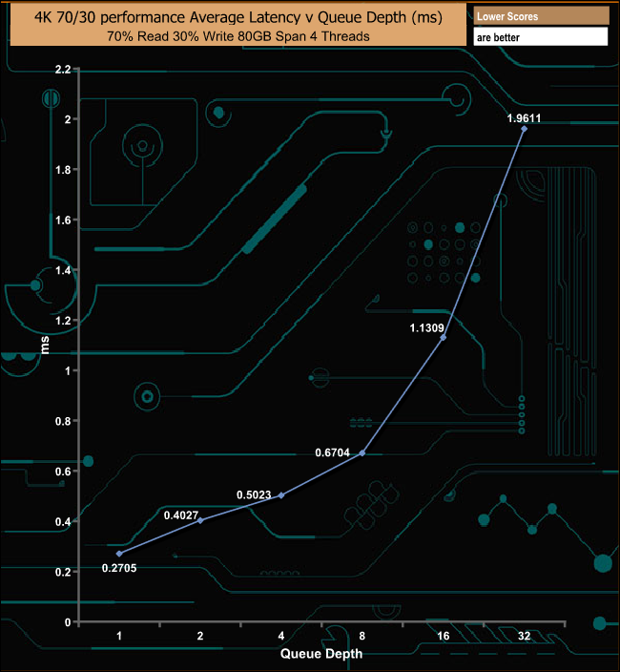Image resolution: width=620 pixels, height=672 pixels.
Task: Click the 'ms' y-axis title
Action: 45,346
